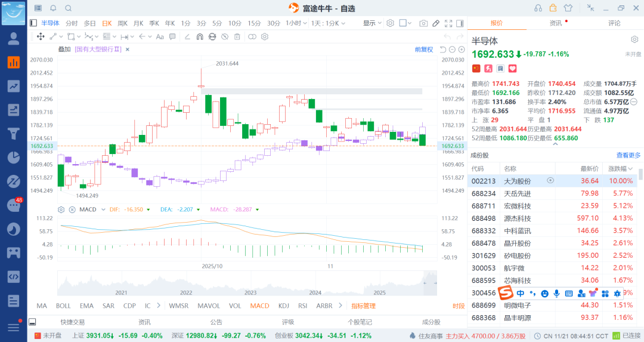Select the KDJ indicator tab
This screenshot has height=342, width=644.
pos(283,306)
